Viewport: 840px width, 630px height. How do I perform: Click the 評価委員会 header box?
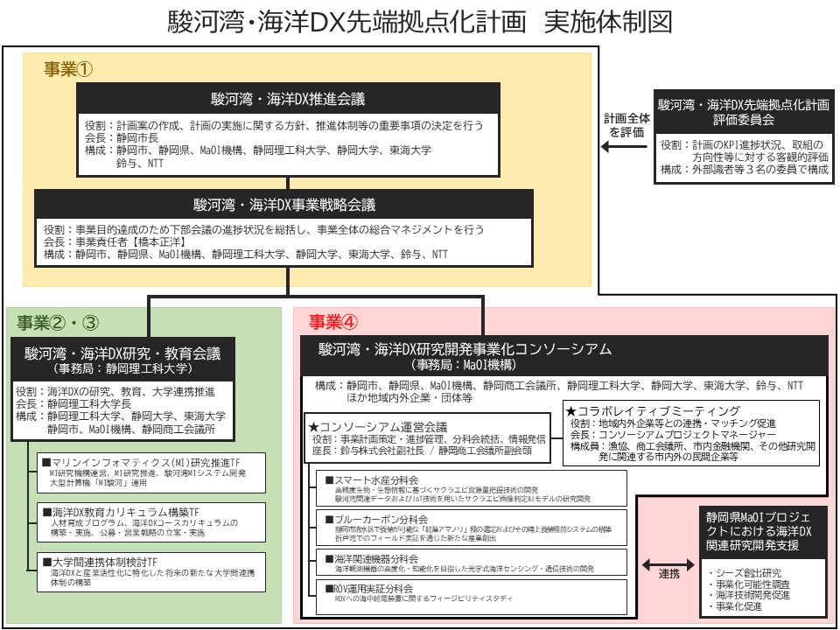pyautogui.click(x=744, y=112)
